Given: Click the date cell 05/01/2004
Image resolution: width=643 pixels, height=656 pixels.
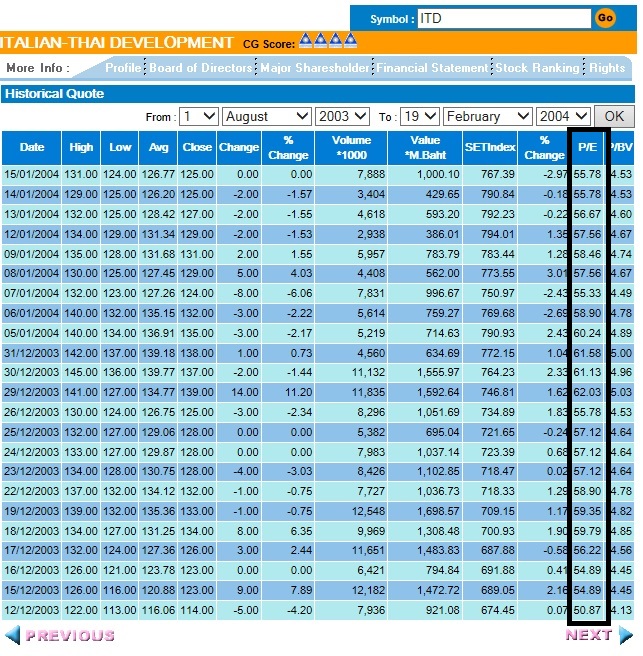Looking at the screenshot, I should 31,333.
